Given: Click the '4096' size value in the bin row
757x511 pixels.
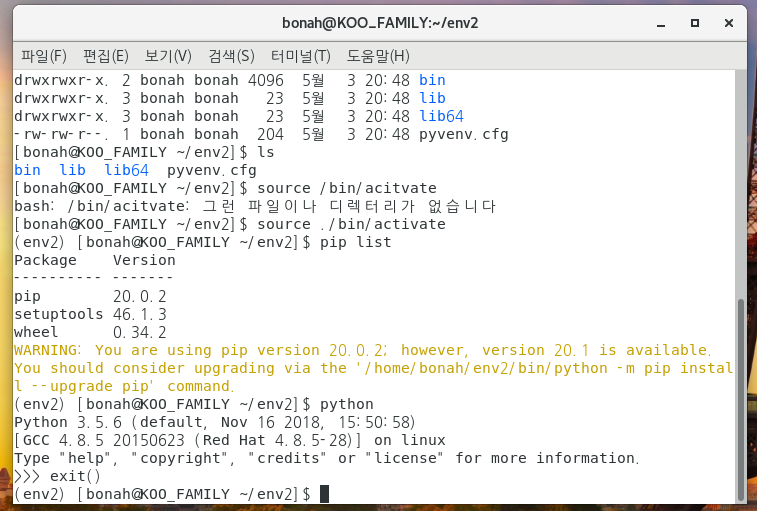Looking at the screenshot, I should [x=266, y=80].
